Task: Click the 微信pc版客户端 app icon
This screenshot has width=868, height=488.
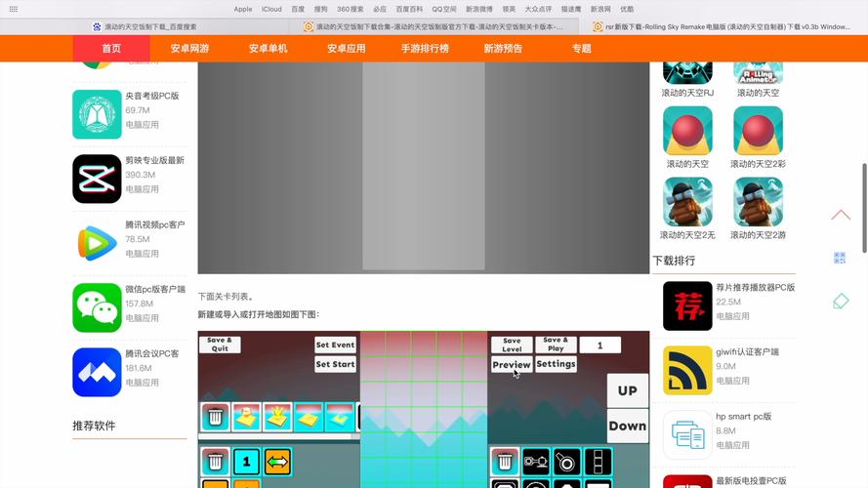Action: pyautogui.click(x=97, y=307)
